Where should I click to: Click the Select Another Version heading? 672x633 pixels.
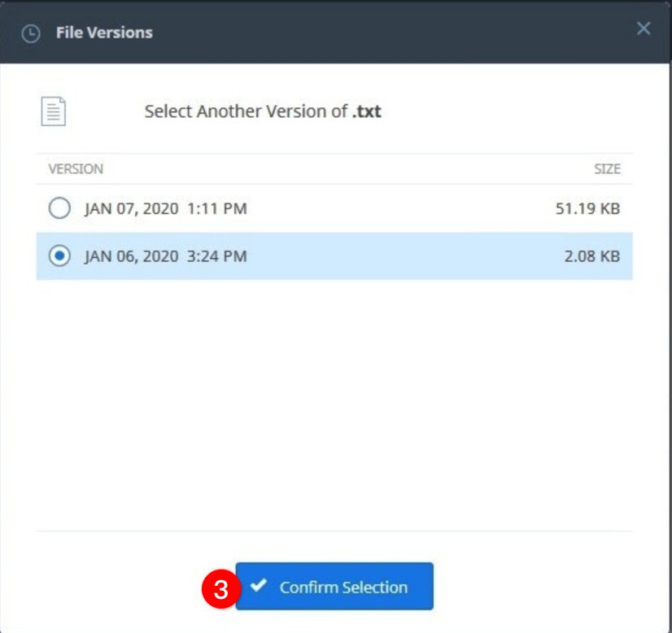[x=246, y=111]
